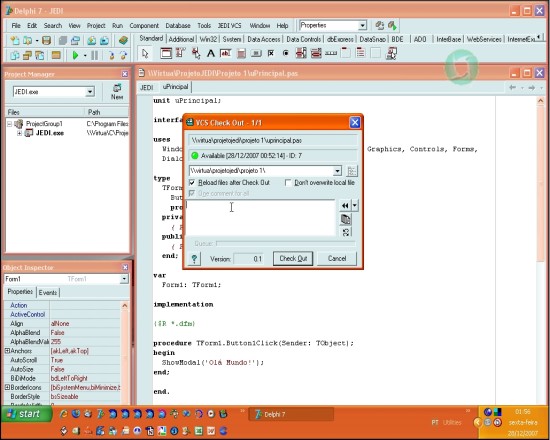Select the Frames palette component
The image size is (550, 440).
166,53
